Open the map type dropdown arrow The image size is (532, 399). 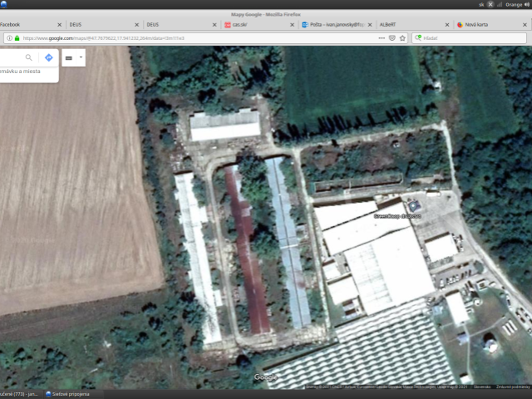pos(81,57)
